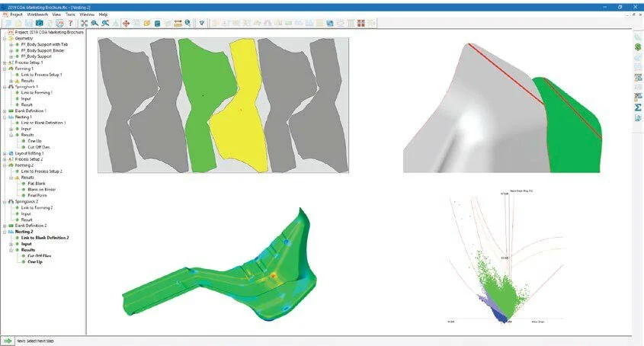Select Link to Blank Definition 1
Screen dimensions: 644x346
tap(43, 123)
